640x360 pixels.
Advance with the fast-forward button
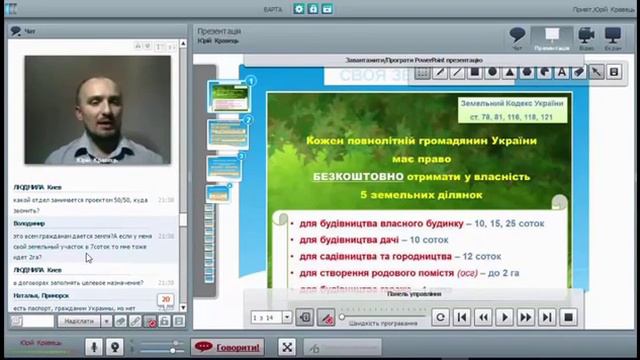pos(526,317)
